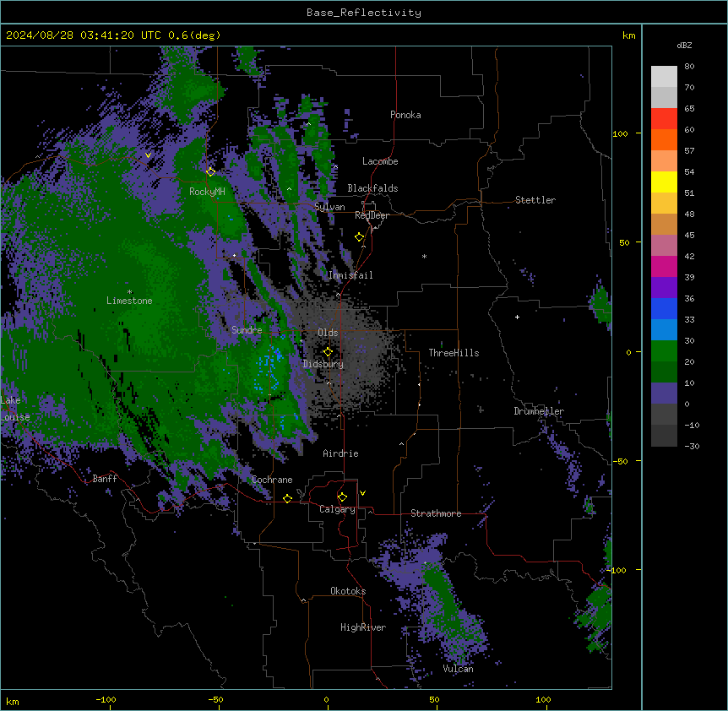Viewport: 728px width, 711px height.
Task: Click the Blackfalds city label
Action: click(x=372, y=188)
